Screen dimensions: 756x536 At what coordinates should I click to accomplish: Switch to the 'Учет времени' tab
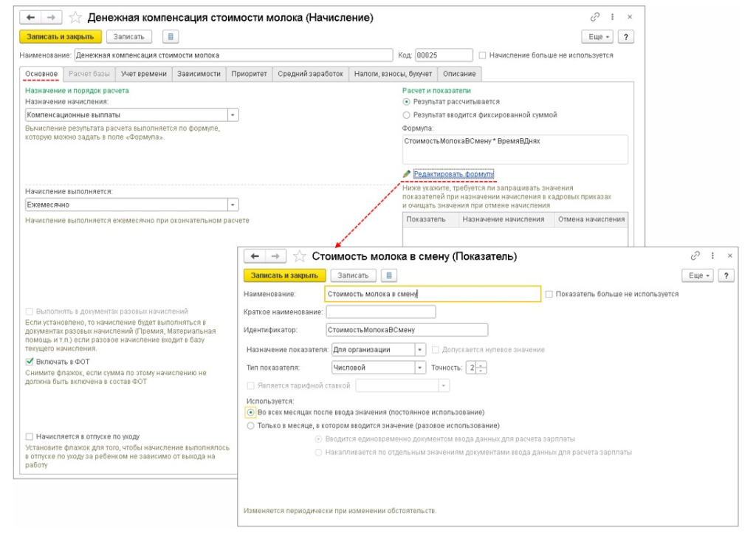click(x=144, y=74)
